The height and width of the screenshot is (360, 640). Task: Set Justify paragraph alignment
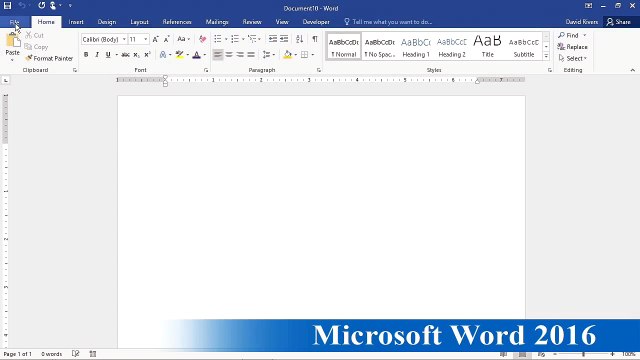251,55
